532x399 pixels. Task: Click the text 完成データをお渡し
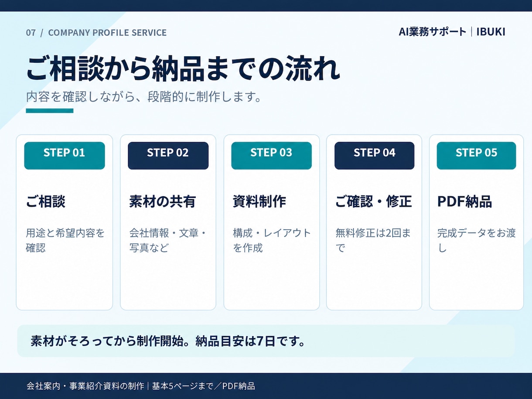tap(477, 240)
